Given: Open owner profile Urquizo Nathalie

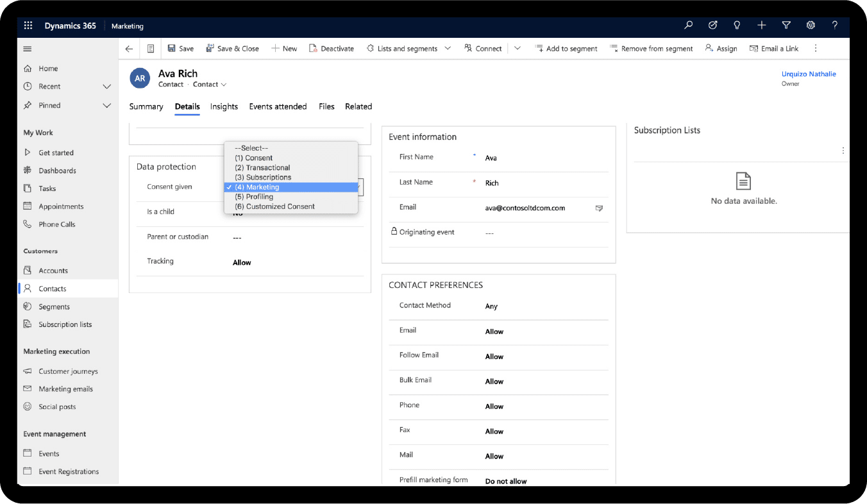Looking at the screenshot, I should (x=809, y=74).
